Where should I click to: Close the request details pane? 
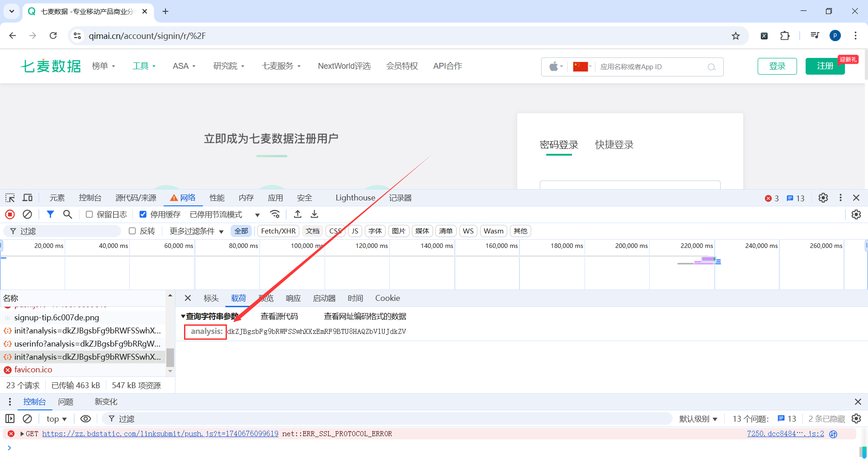point(188,298)
